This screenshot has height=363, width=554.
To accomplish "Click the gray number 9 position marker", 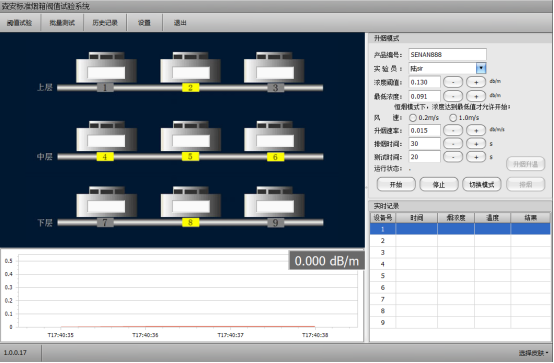I will pyautogui.click(x=276, y=223).
